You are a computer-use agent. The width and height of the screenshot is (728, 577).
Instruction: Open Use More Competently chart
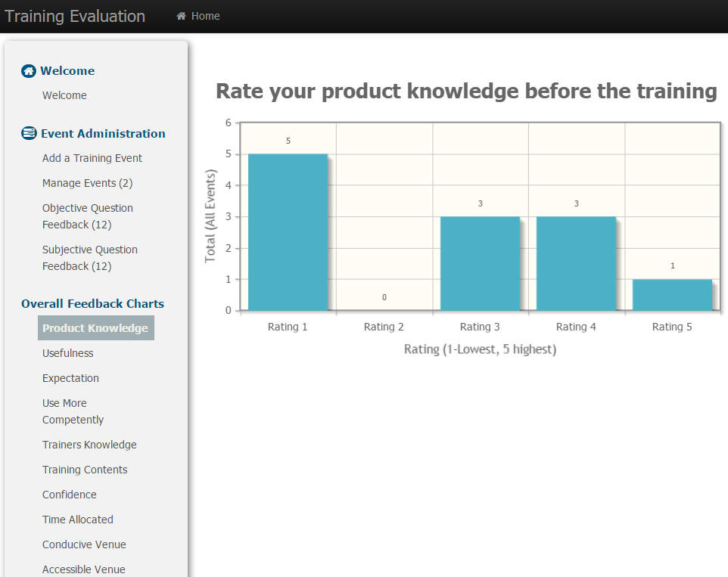point(73,411)
